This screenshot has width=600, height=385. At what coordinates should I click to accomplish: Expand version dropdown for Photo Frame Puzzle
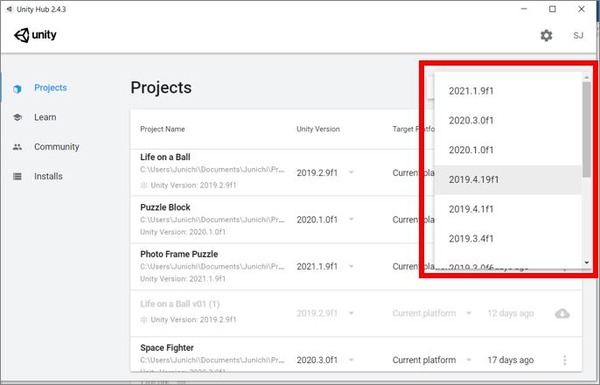tap(351, 266)
